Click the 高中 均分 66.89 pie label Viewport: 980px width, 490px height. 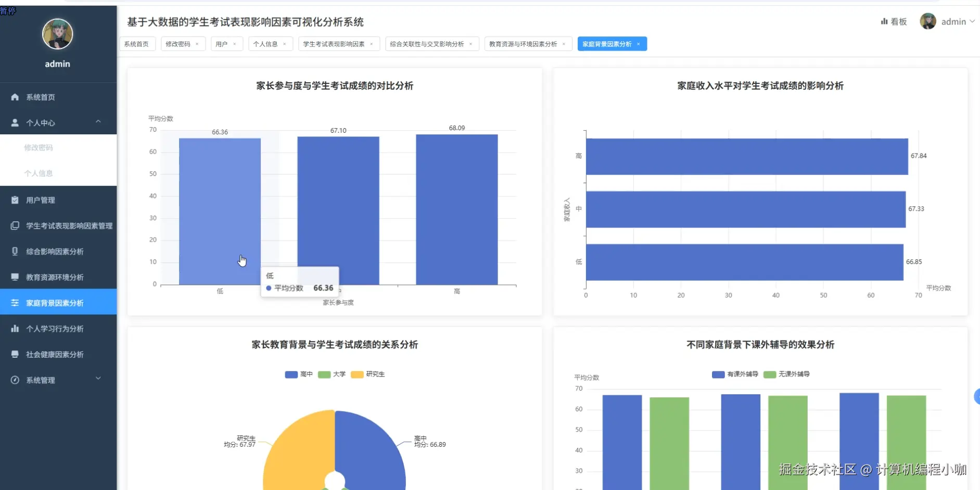click(430, 442)
